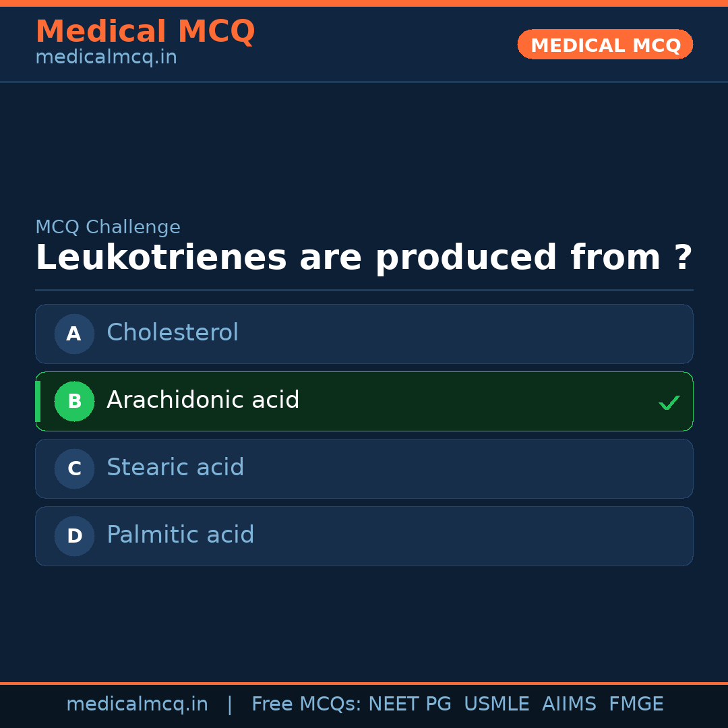This screenshot has width=728, height=728.
Task: Click the circled letter C badge
Action: 74,468
